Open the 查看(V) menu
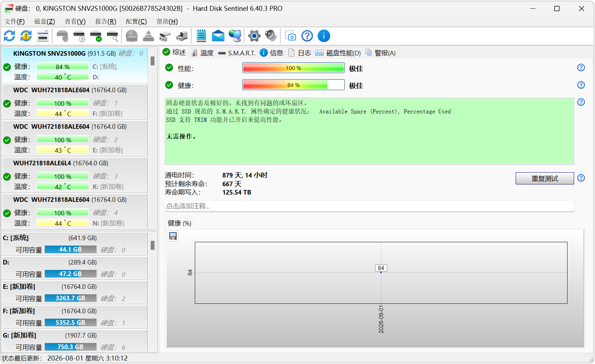Screen dimensions: 595x364 75,22
